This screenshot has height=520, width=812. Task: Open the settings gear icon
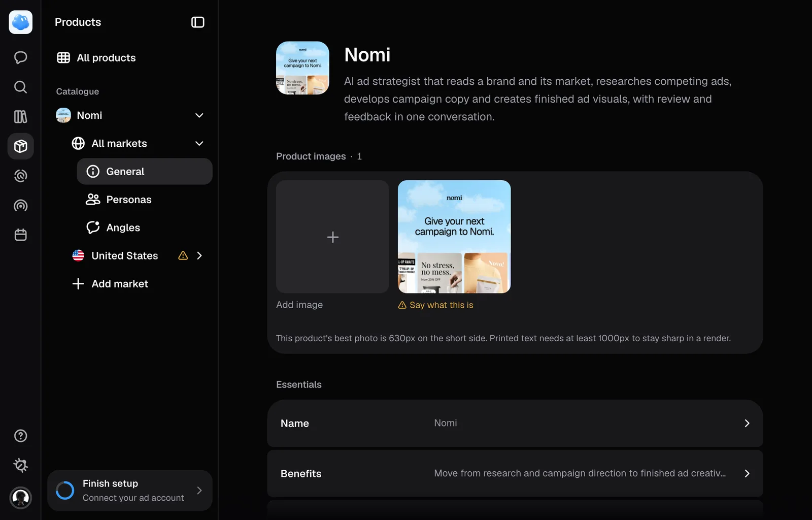click(x=20, y=465)
